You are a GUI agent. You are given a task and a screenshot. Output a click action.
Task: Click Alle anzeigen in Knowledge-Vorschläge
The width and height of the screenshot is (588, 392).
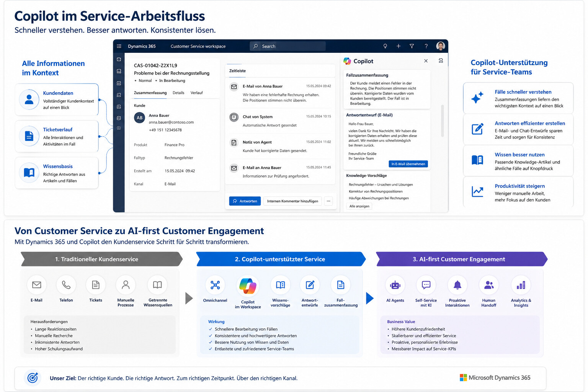[x=359, y=206]
